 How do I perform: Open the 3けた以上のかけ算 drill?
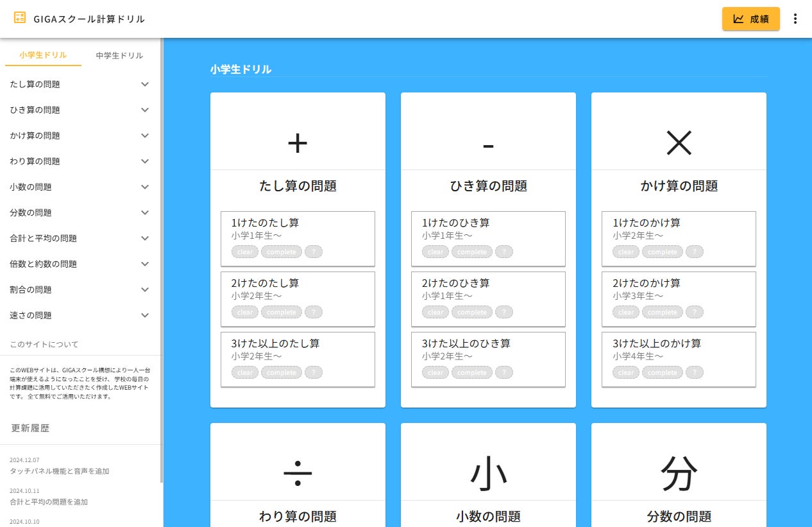point(679,359)
